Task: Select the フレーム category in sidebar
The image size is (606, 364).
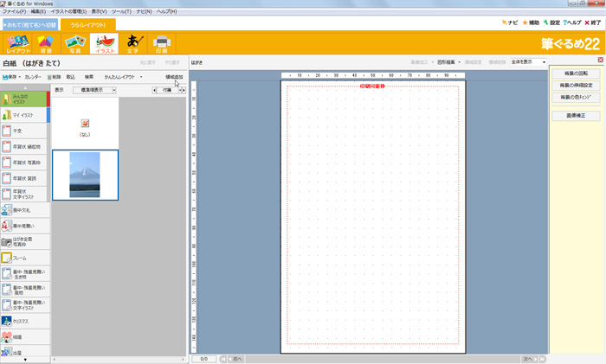Action: coord(24,258)
